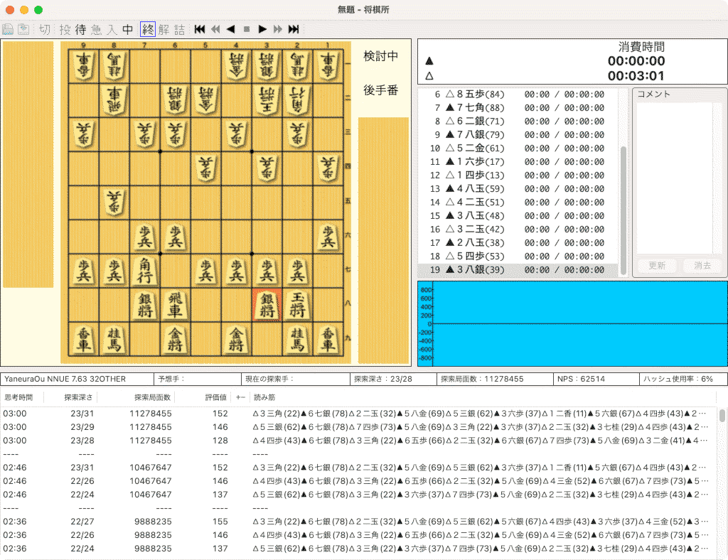
Task: Click the 解 (analyze) toolbar icon
Action: click(x=164, y=29)
